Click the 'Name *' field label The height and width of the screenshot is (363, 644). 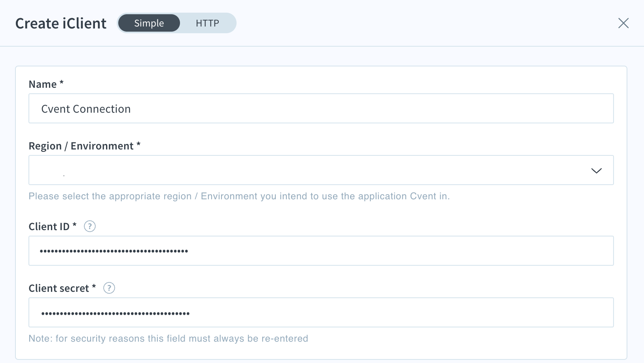[x=46, y=84]
